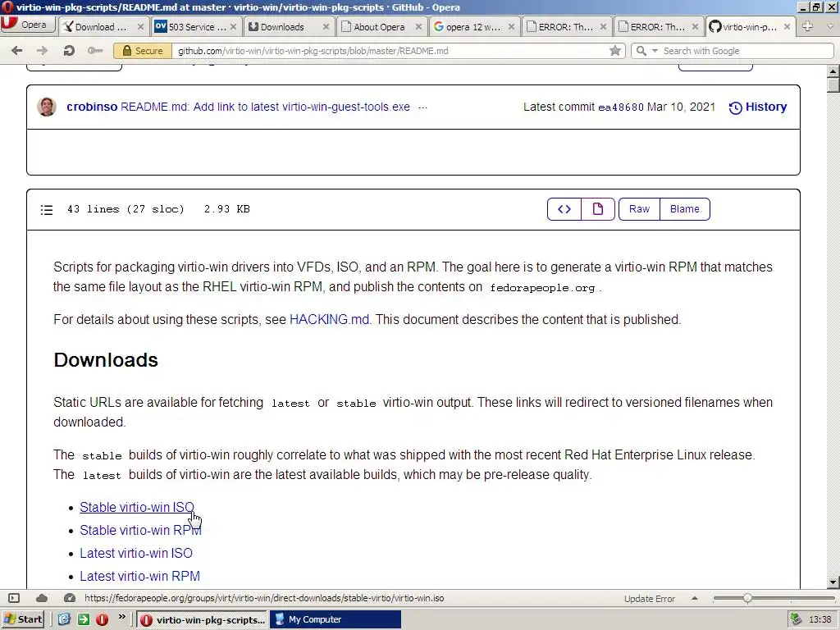
Task: Expand commit message ellipsis
Action: click(x=422, y=107)
